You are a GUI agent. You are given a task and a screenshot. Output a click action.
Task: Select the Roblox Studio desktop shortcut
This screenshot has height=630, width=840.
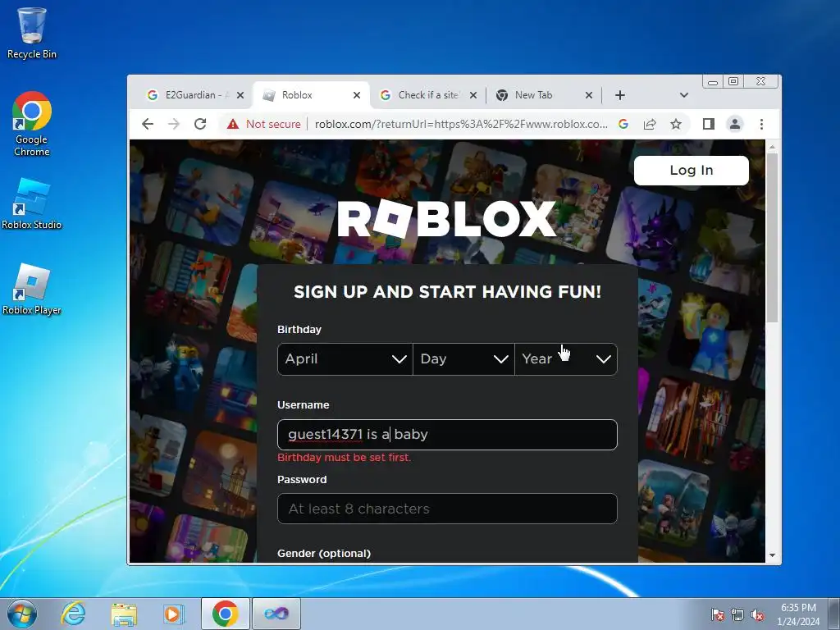tap(32, 204)
